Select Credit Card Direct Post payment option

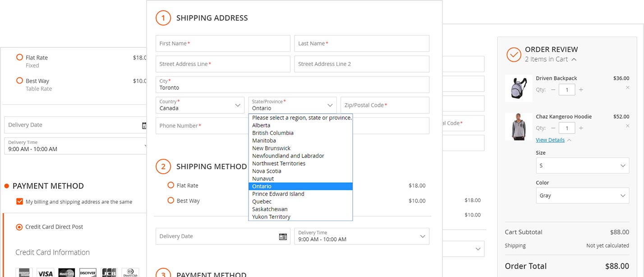(x=19, y=227)
